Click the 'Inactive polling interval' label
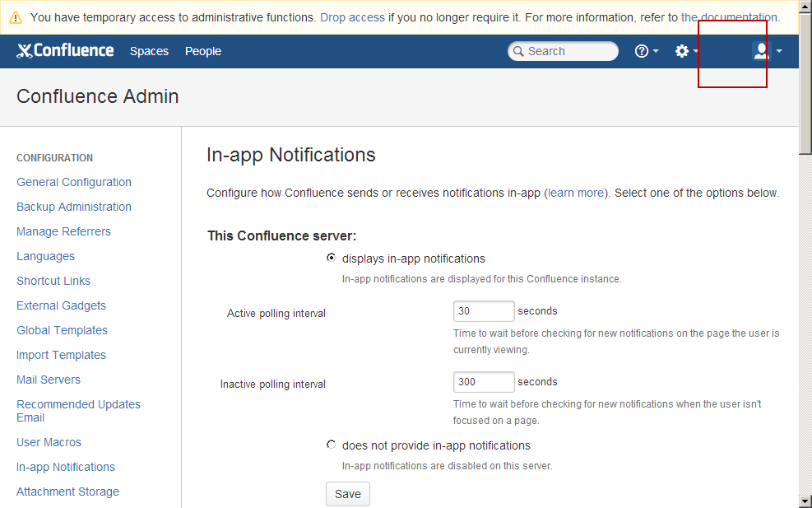 point(273,384)
